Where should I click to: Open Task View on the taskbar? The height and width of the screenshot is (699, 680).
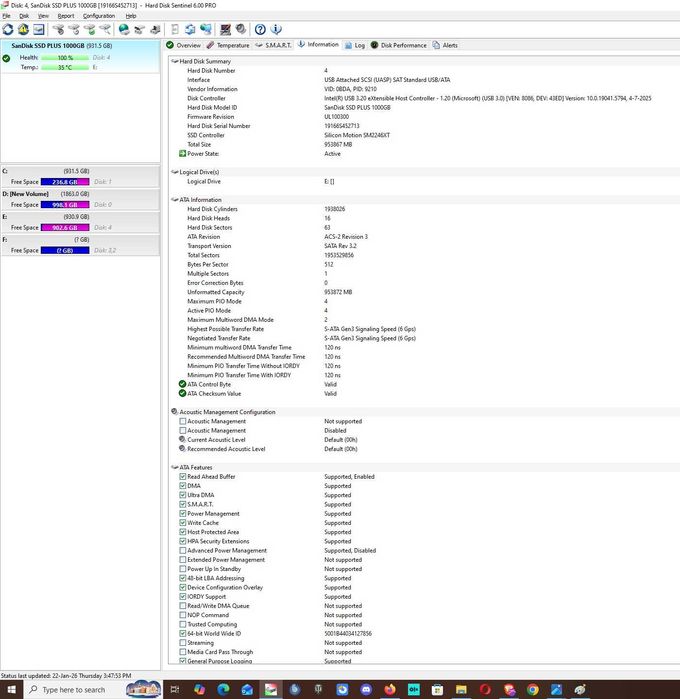[175, 690]
